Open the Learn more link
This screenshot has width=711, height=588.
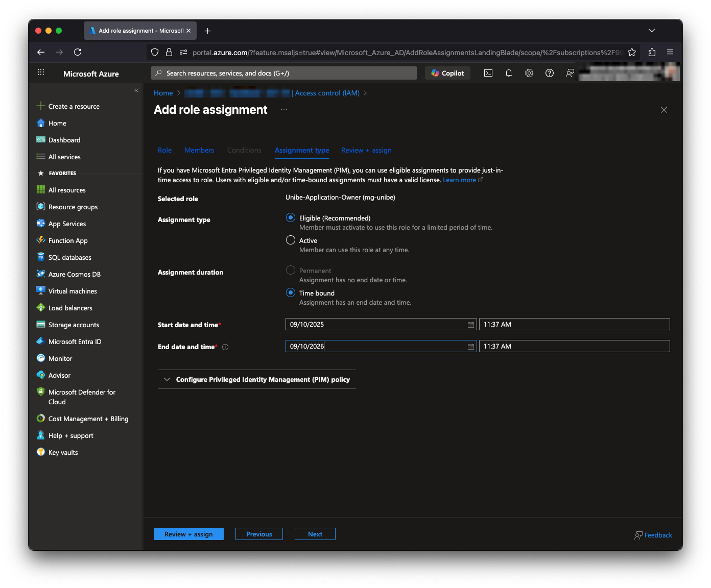(x=460, y=180)
